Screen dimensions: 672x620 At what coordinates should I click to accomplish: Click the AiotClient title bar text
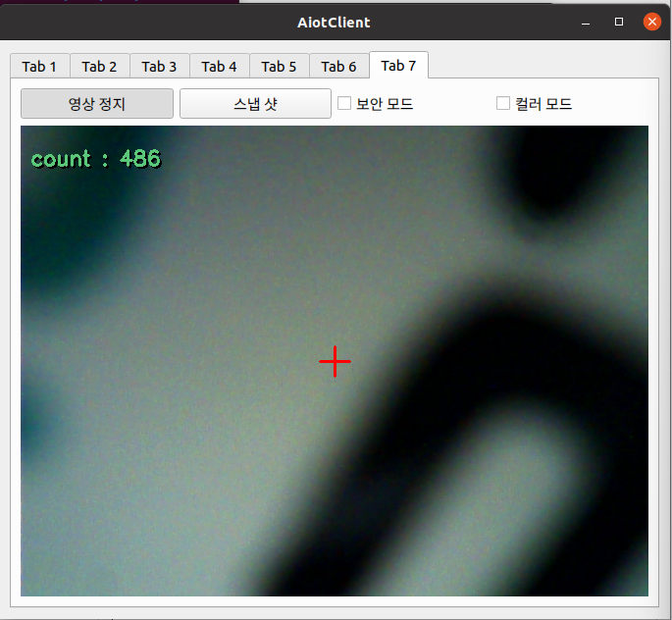(x=334, y=23)
